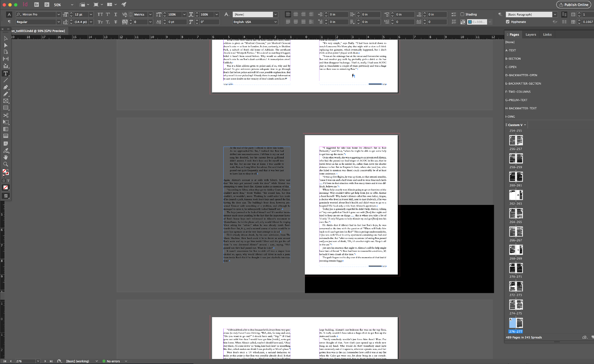Open the leading (14.4 pt) dropdown
Image resolution: width=594 pixels, height=364 pixels.
point(91,22)
